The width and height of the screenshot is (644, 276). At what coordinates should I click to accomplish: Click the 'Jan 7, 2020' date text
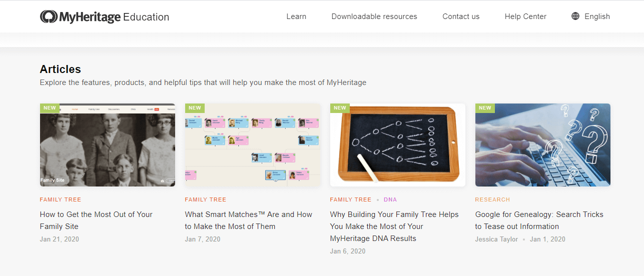pos(203,239)
